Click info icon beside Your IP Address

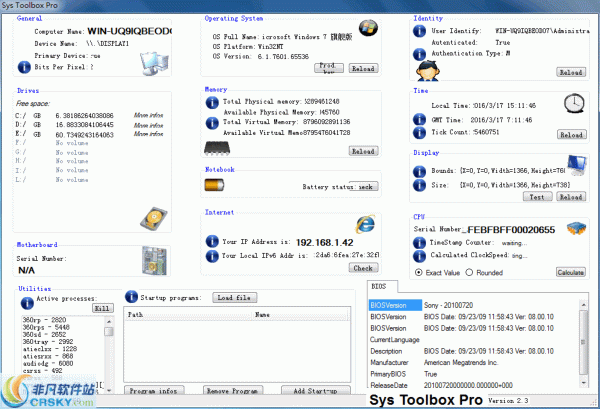(212, 241)
